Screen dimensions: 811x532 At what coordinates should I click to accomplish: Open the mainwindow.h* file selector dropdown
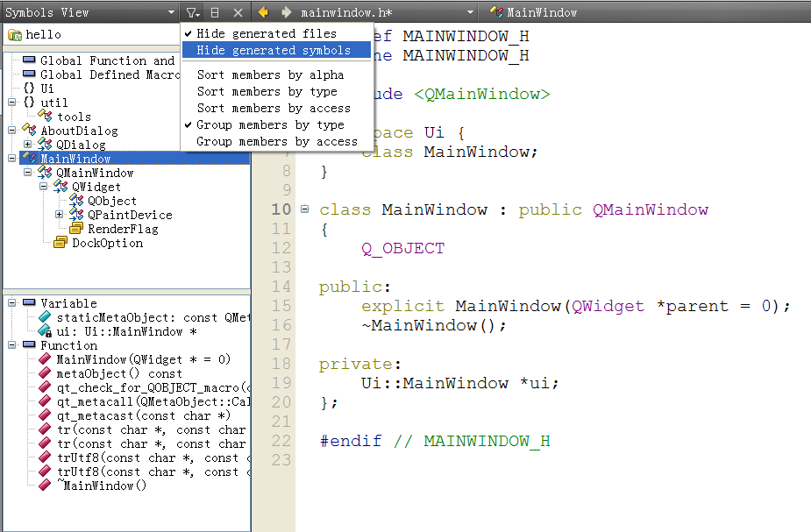[x=470, y=12]
